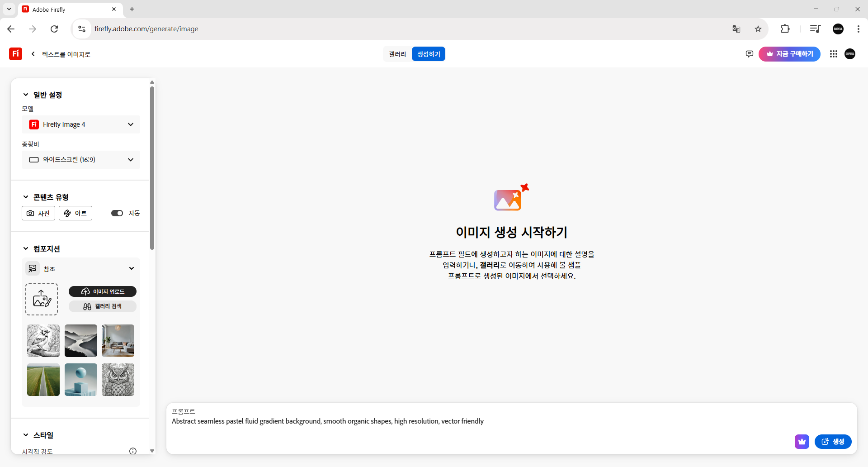The width and height of the screenshot is (868, 467).
Task: Collapse the 콘텐츠 유형 section
Action: click(26, 197)
